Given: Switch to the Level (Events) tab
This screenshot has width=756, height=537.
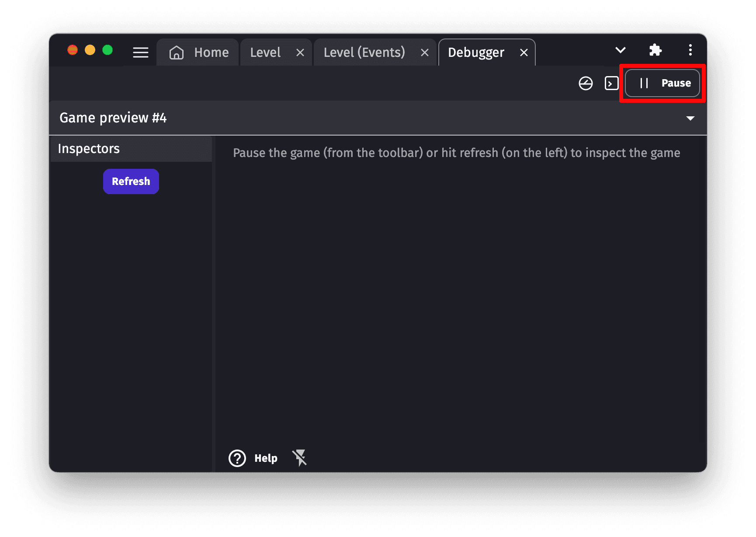Looking at the screenshot, I should [x=364, y=52].
